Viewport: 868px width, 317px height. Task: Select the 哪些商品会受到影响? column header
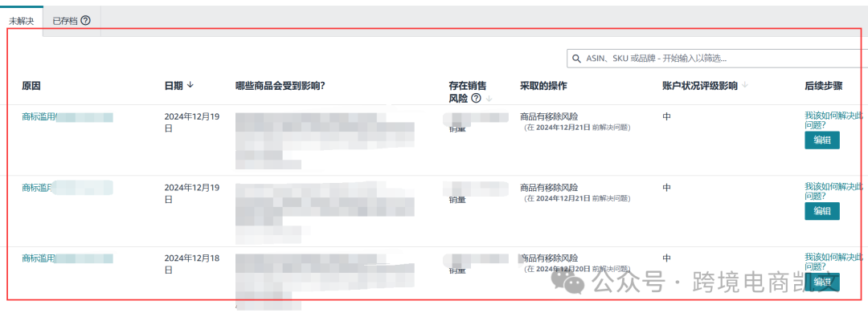pyautogui.click(x=280, y=86)
